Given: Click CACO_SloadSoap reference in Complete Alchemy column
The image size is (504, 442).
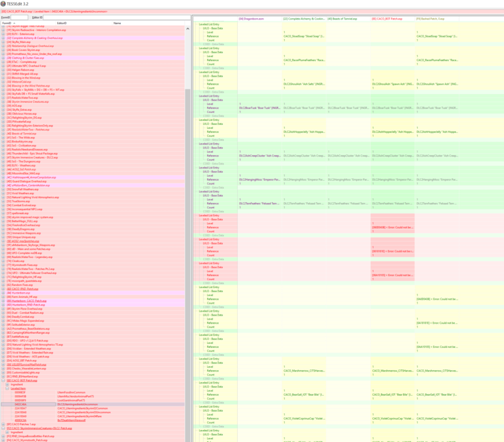Looking at the screenshot, I should 304,36.
